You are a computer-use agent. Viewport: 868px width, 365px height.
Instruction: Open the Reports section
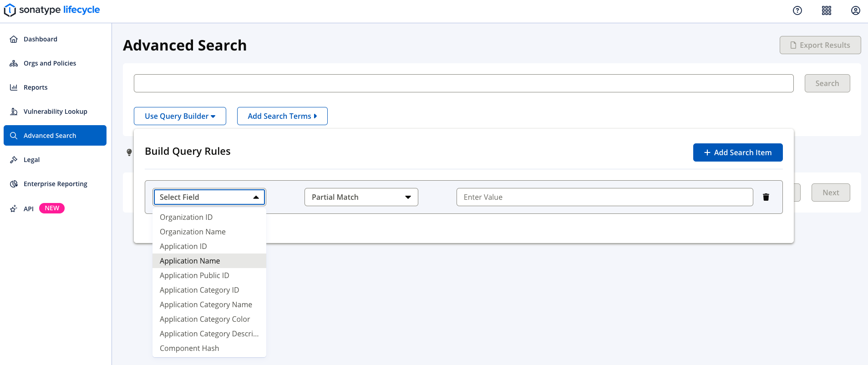click(36, 87)
